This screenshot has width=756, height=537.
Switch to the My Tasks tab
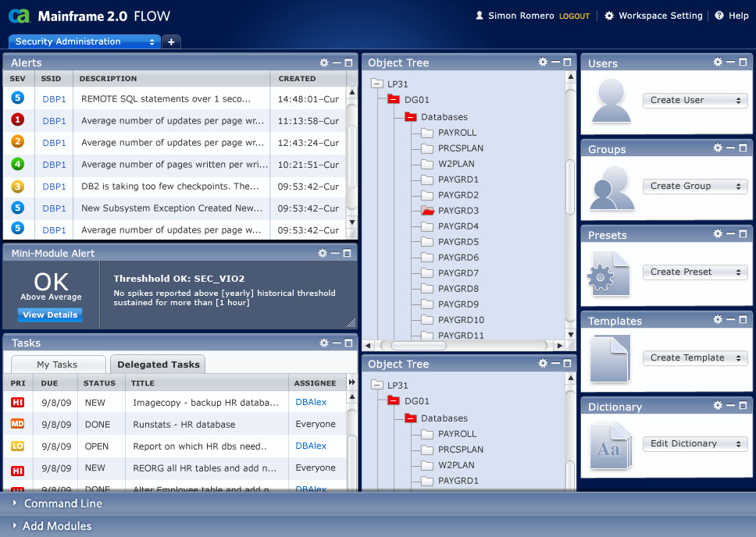tap(58, 365)
